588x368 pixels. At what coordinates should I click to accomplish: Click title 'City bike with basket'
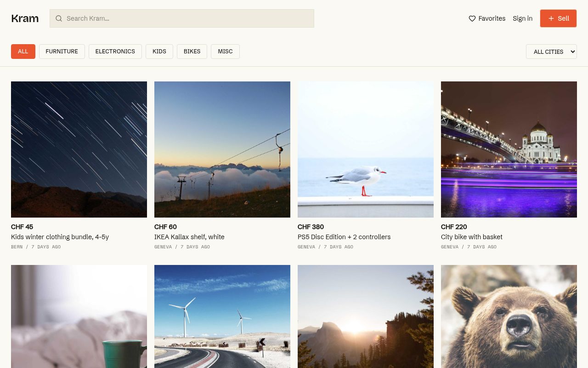472,237
